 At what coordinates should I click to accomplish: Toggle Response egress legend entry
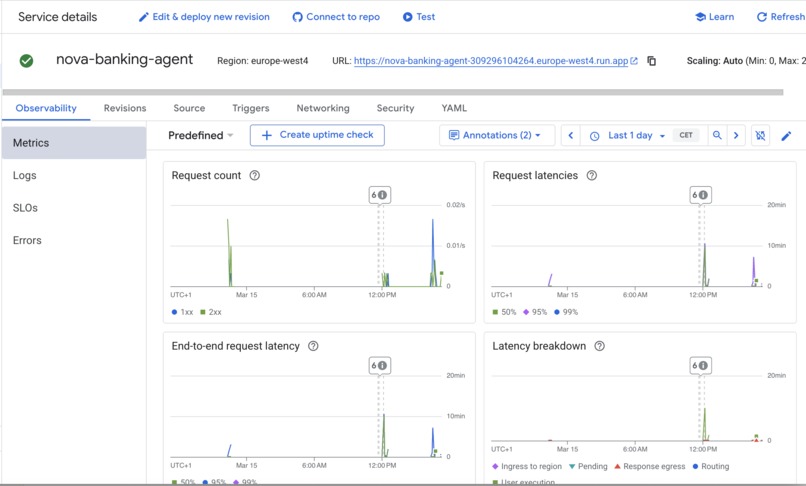pyautogui.click(x=650, y=466)
